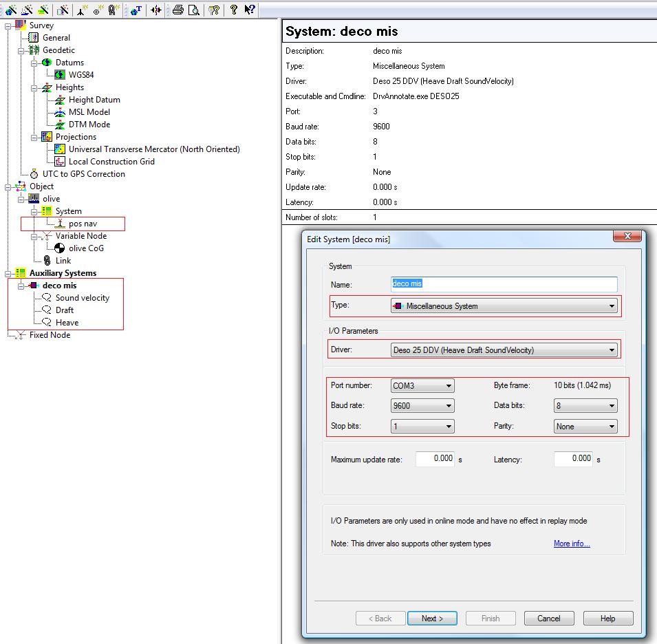The width and height of the screenshot is (657, 644).
Task: Collapse the Auxiliary Systems tree node
Action: click(x=8, y=273)
